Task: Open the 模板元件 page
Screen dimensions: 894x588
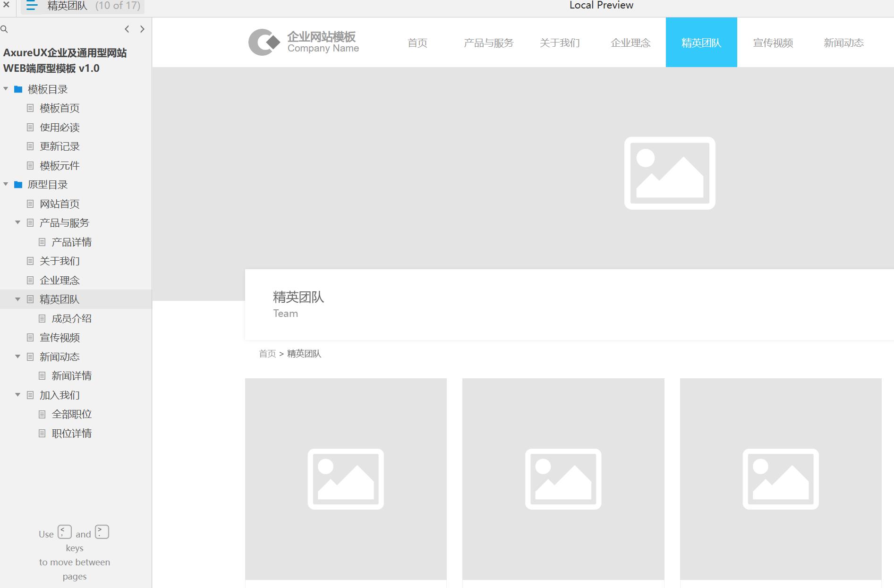Action: 60,166
